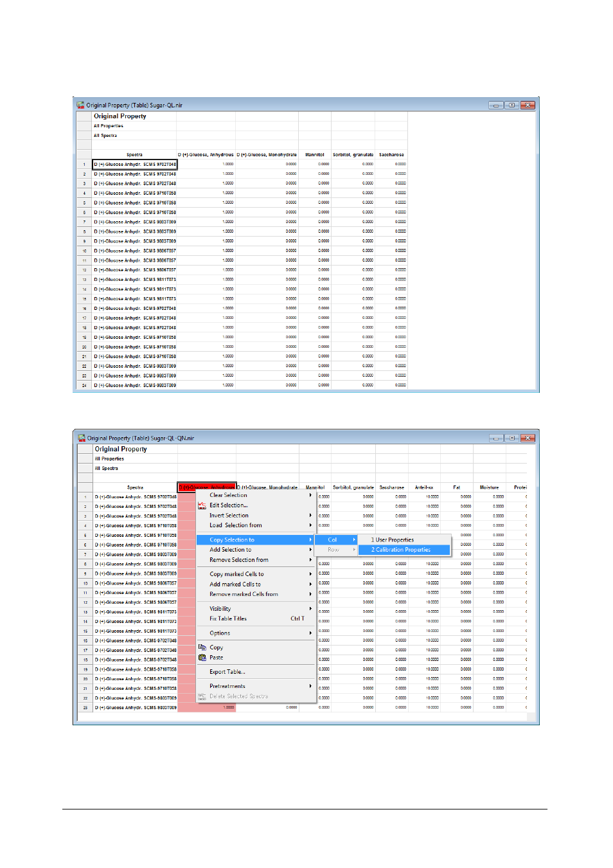Select row number 24 in Sugar-QL.nir table

(x=84, y=386)
